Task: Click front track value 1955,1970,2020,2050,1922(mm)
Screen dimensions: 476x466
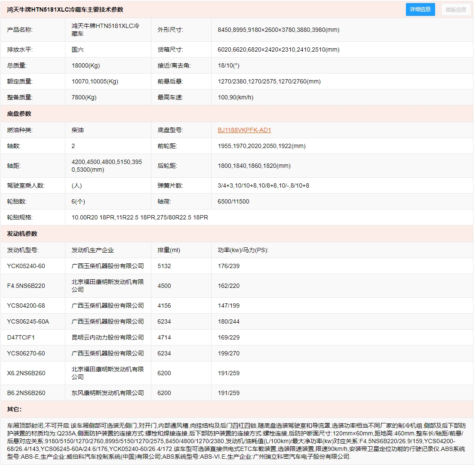Action: click(263, 146)
